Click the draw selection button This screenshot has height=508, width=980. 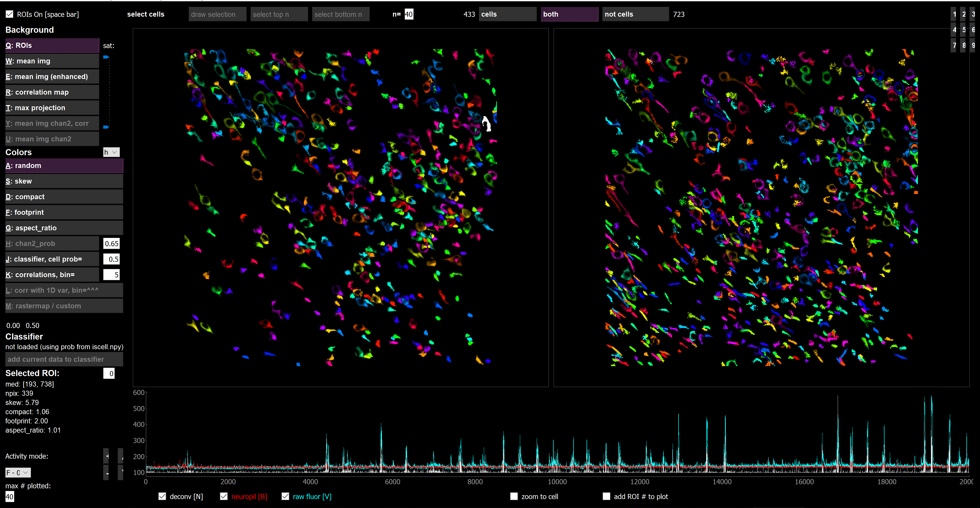click(217, 14)
